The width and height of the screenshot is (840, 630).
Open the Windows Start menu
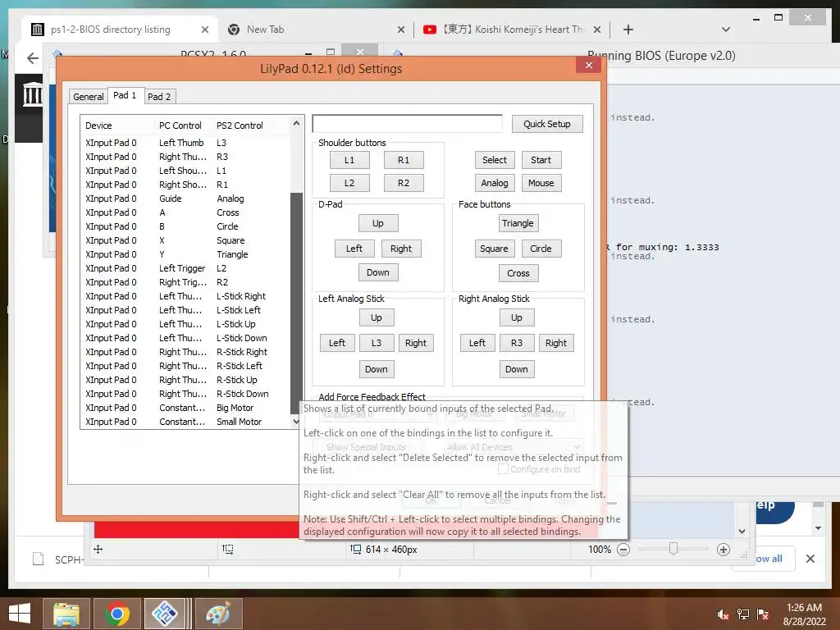point(20,614)
